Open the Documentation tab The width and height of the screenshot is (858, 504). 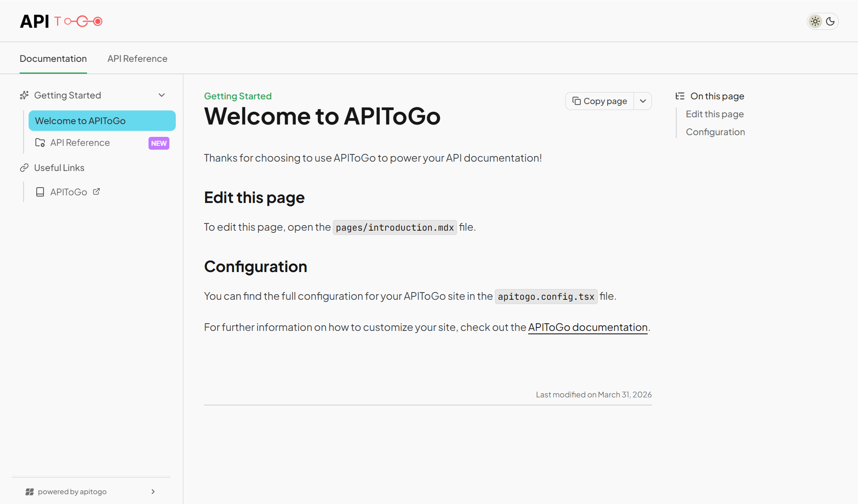click(53, 59)
